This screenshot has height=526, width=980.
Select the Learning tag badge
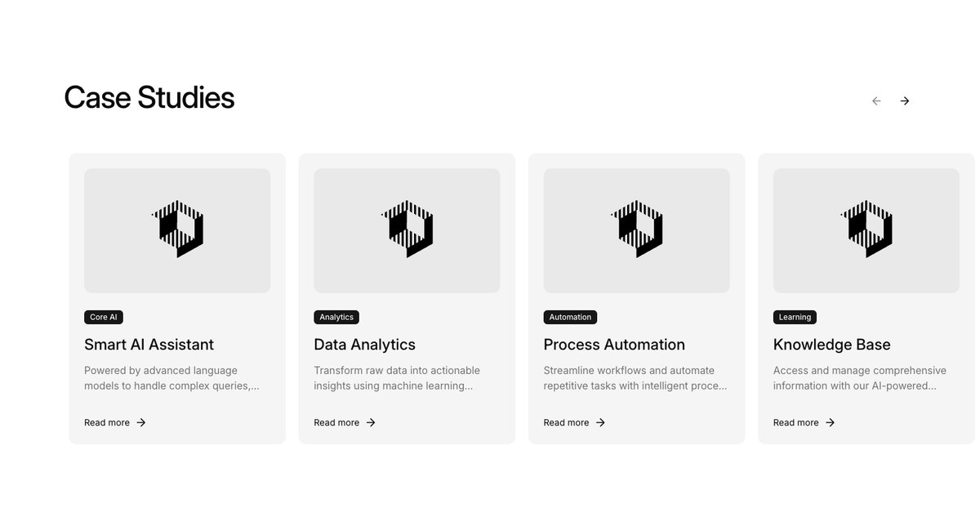[x=795, y=317]
